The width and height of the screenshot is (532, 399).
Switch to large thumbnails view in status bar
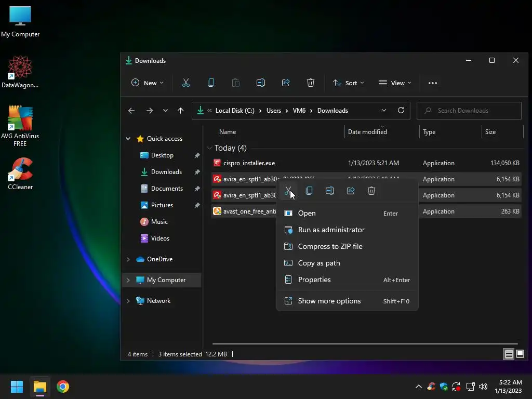point(520,354)
